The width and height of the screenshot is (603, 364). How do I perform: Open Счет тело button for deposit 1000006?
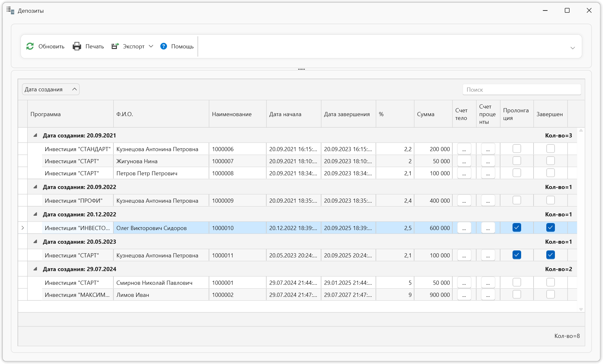click(x=464, y=149)
